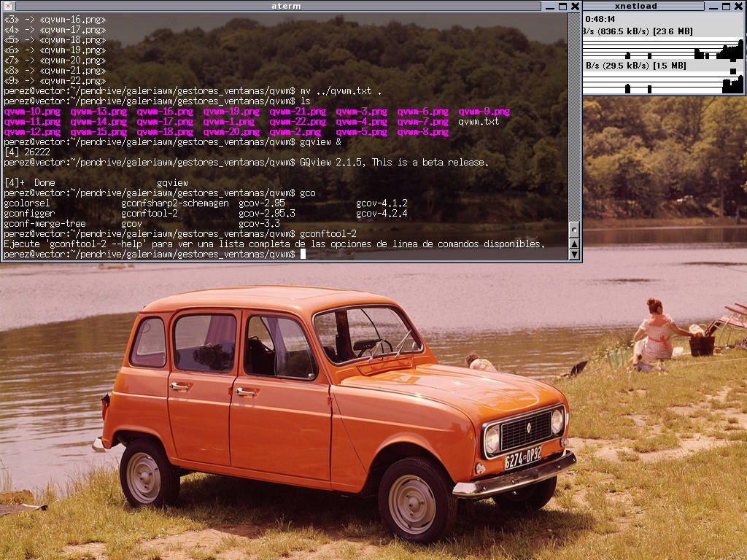This screenshot has height=560, width=747.
Task: Click qvwm-13.png in the ls listing
Action: 98,112
